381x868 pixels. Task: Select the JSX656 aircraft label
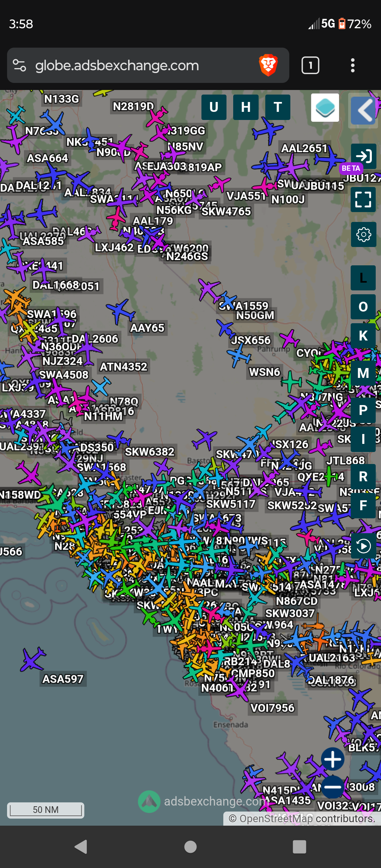pos(251,340)
